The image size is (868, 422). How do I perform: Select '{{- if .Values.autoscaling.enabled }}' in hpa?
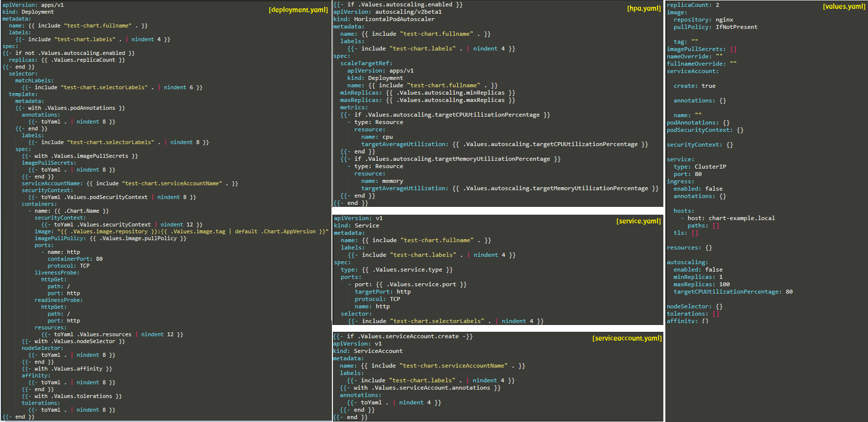pos(398,4)
